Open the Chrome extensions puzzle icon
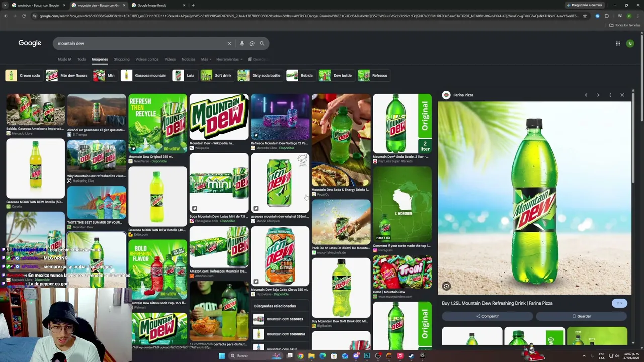Screen dimensions: 644x362 point(607,16)
